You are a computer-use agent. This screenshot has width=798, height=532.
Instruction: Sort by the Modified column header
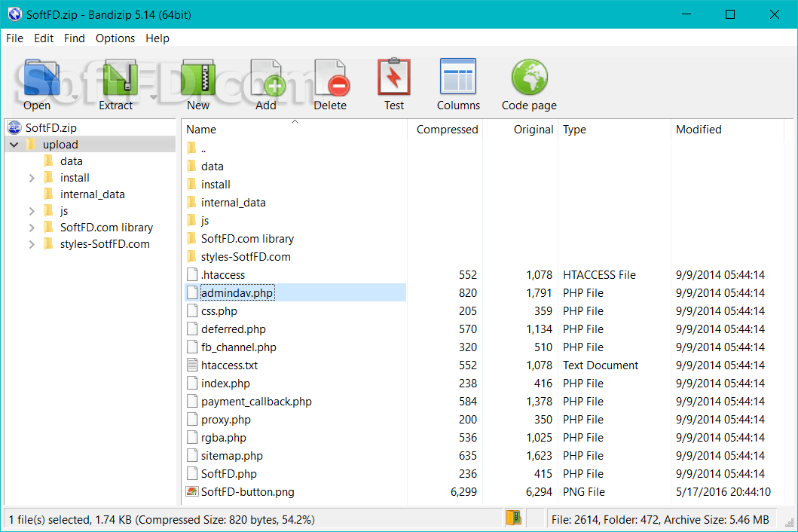pos(699,130)
